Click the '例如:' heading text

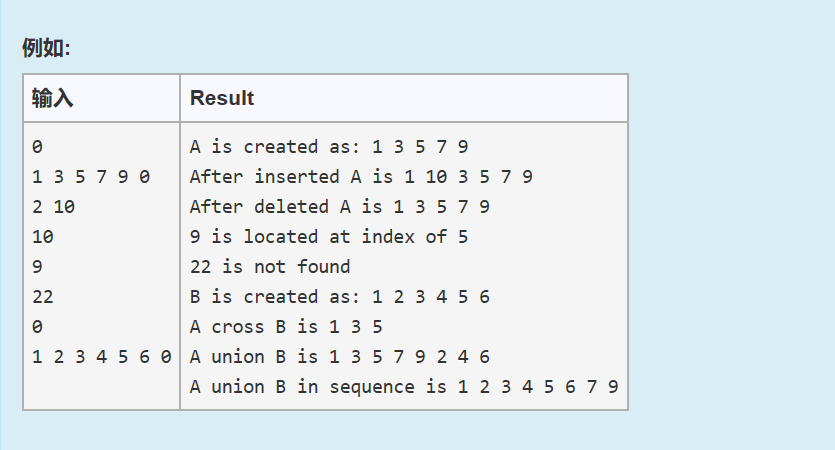point(46,48)
